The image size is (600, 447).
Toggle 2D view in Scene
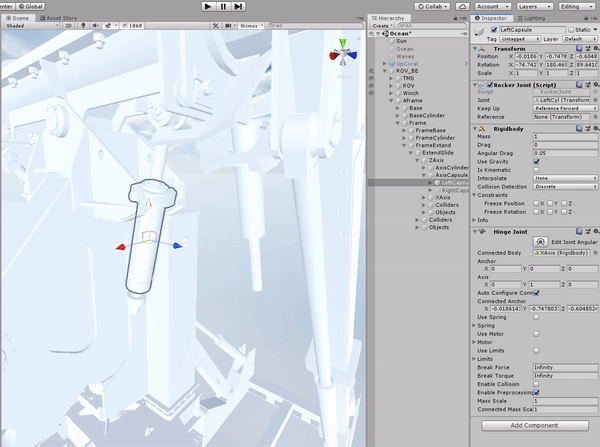tap(68, 26)
